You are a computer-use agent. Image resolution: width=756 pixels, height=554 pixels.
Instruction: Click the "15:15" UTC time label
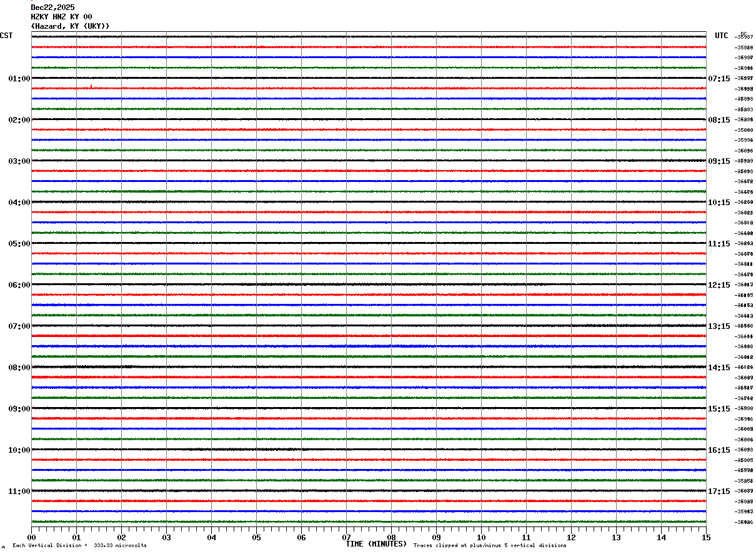719,409
